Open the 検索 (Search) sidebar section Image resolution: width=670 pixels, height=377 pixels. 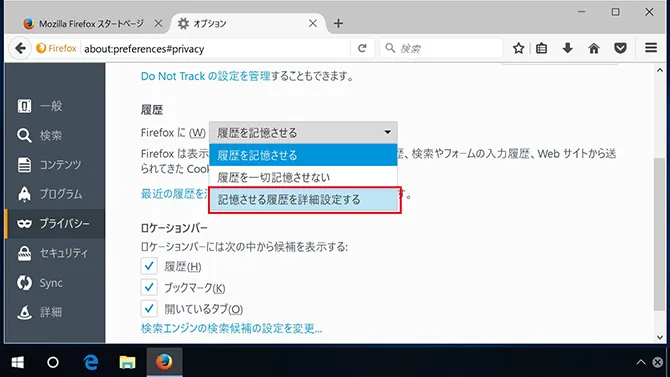coord(55,135)
